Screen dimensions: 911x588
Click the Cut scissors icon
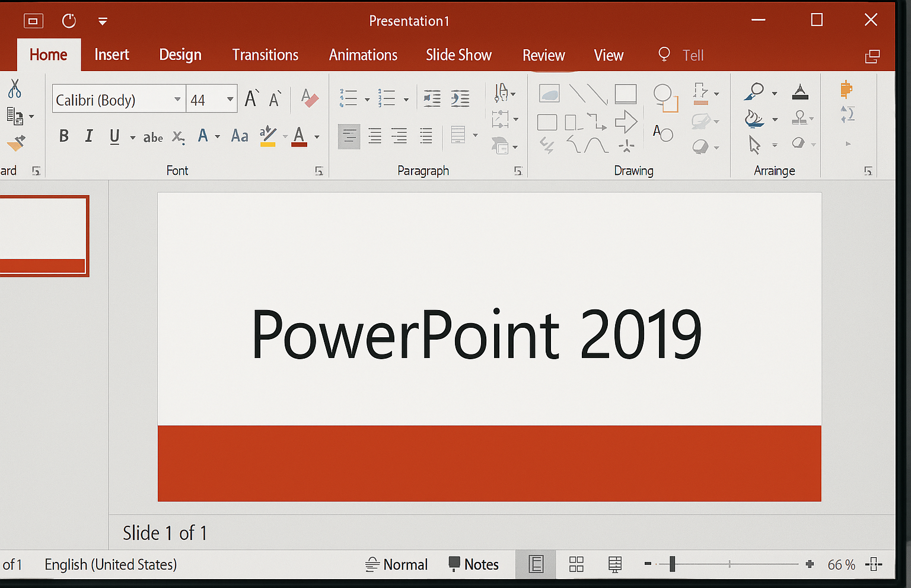click(15, 90)
